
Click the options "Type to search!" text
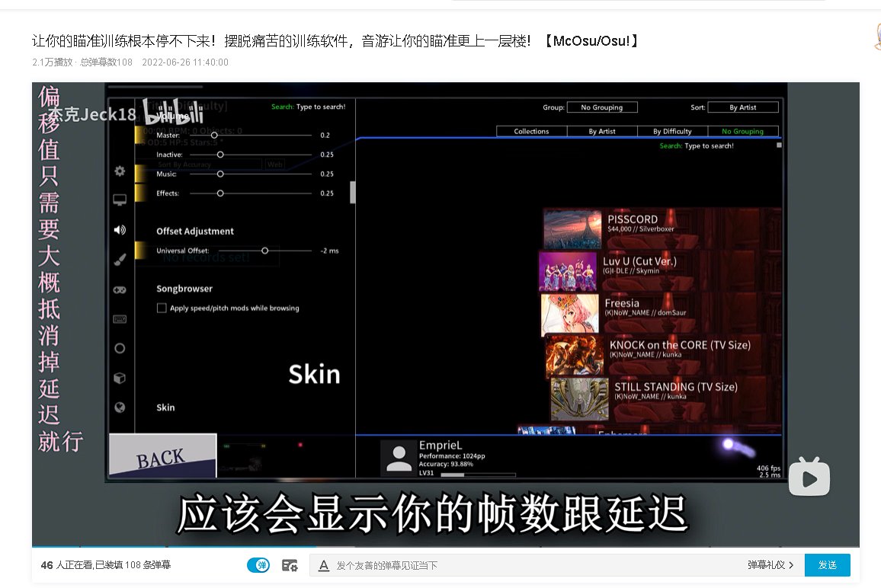tap(321, 107)
